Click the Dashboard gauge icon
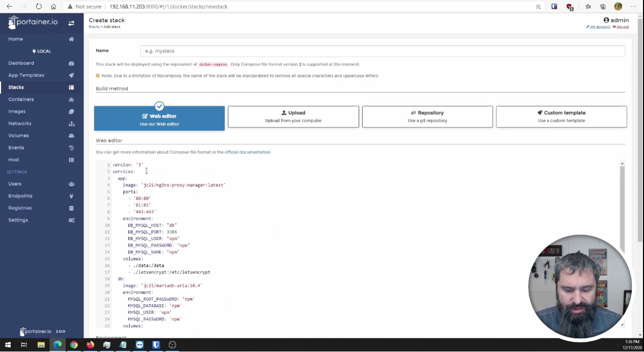 point(71,63)
